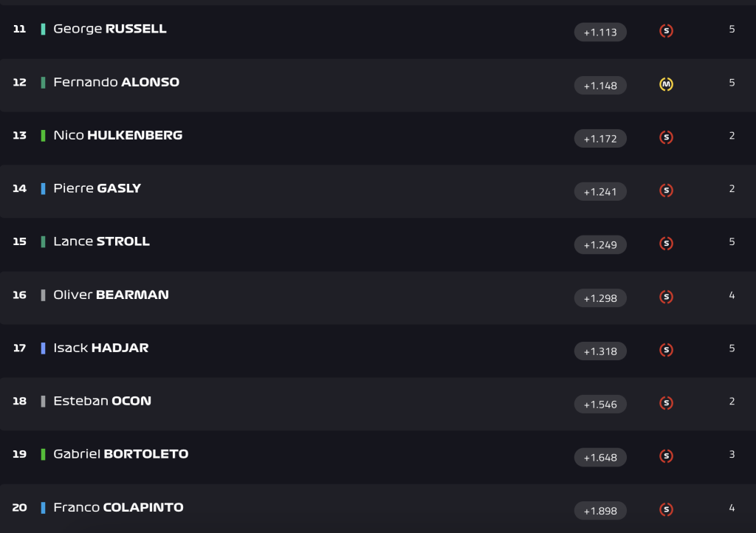
Task: Open Esteban Ocon's driver name
Action: pyautogui.click(x=102, y=401)
